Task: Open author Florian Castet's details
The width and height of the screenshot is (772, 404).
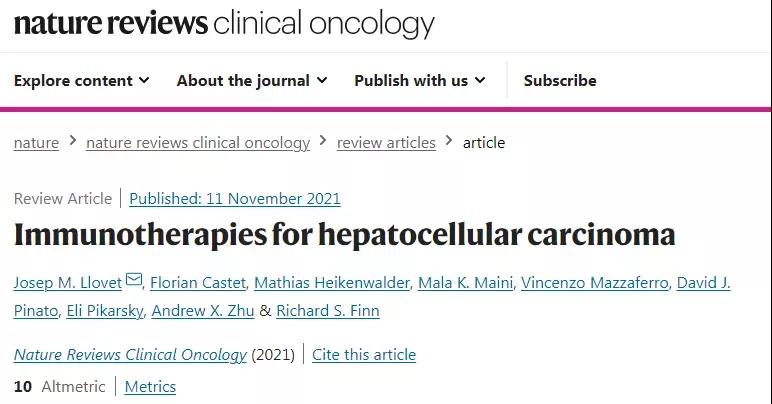Action: tap(198, 283)
